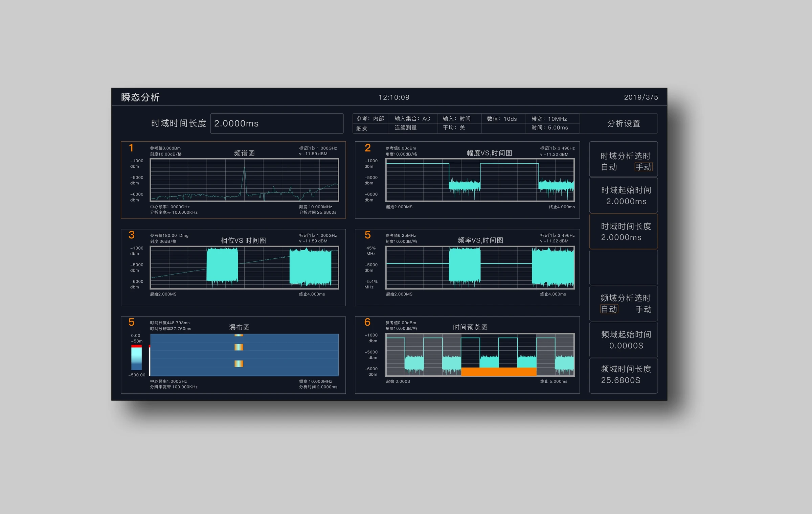Click 参考值180.00 Dmg in 相位VS 时间图 panel
This screenshot has width=812, height=514.
click(169, 236)
